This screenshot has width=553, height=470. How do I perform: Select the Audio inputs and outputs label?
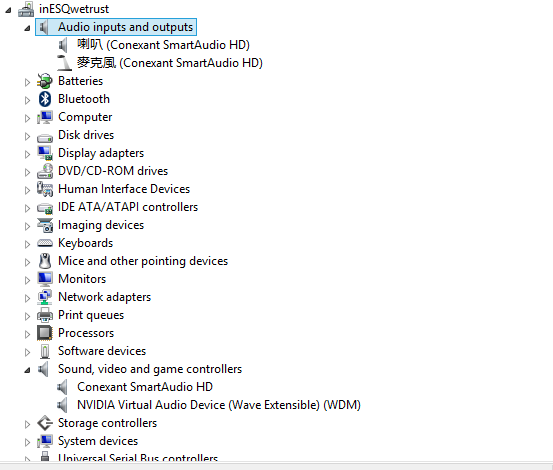click(125, 27)
